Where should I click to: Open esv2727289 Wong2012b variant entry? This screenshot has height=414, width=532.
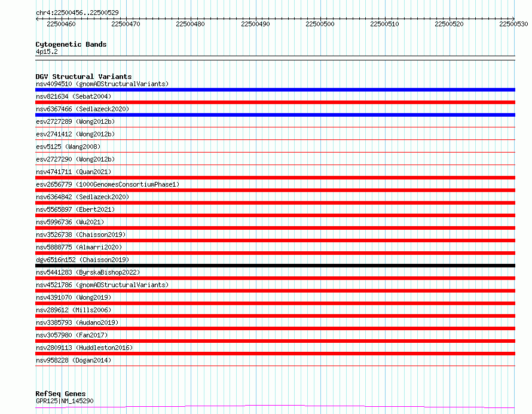pos(75,121)
